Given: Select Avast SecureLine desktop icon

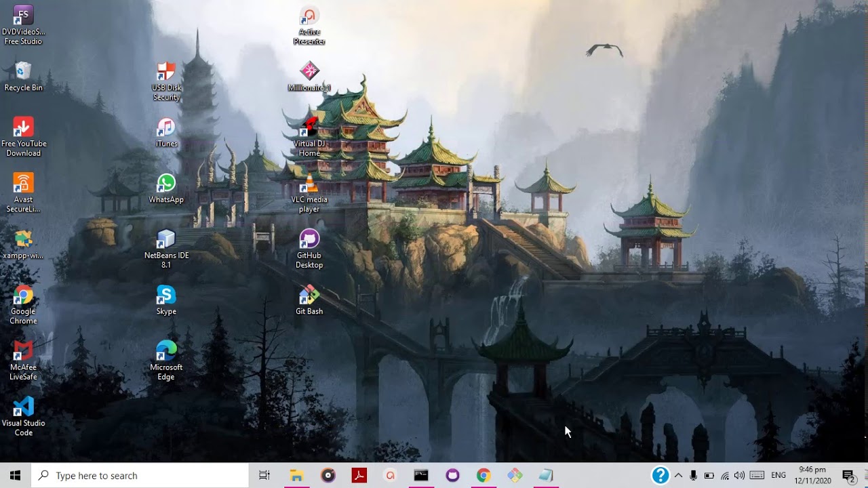Looking at the screenshot, I should (x=23, y=193).
